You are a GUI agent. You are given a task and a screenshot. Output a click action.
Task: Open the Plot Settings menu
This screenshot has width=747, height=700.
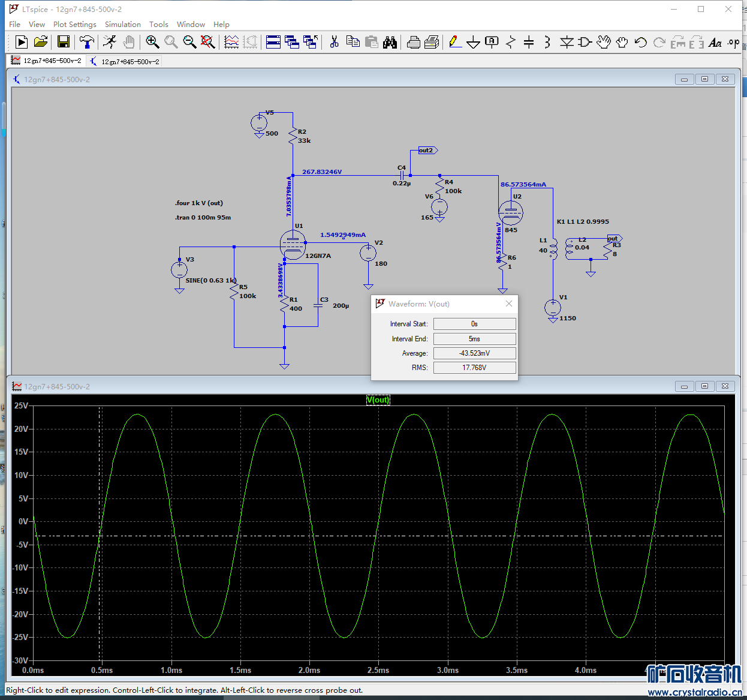[74, 25]
